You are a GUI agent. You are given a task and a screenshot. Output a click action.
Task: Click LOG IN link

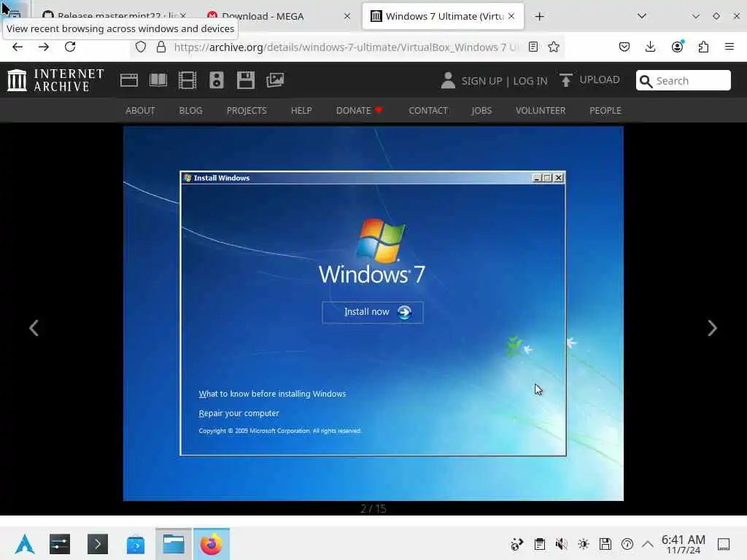(x=530, y=81)
